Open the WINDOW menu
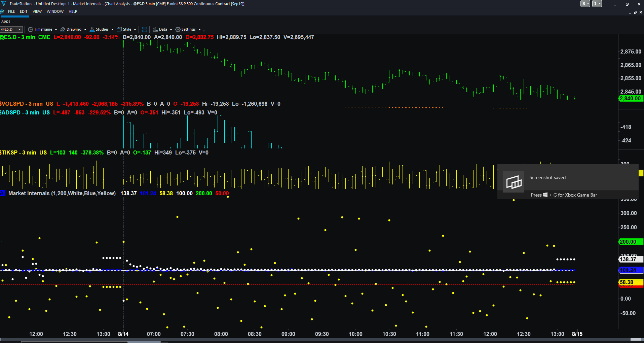 (x=55, y=11)
